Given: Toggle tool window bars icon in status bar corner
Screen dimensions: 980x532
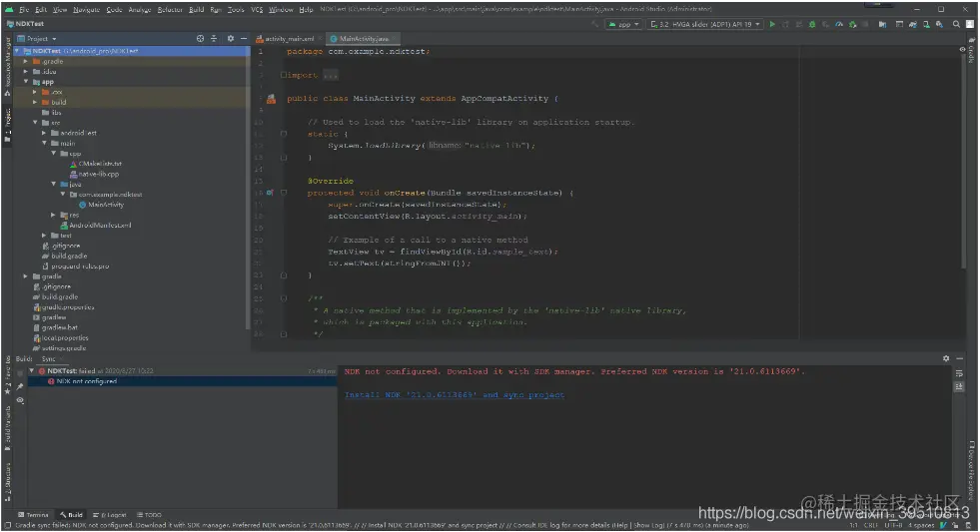Looking at the screenshot, I should (x=7, y=526).
